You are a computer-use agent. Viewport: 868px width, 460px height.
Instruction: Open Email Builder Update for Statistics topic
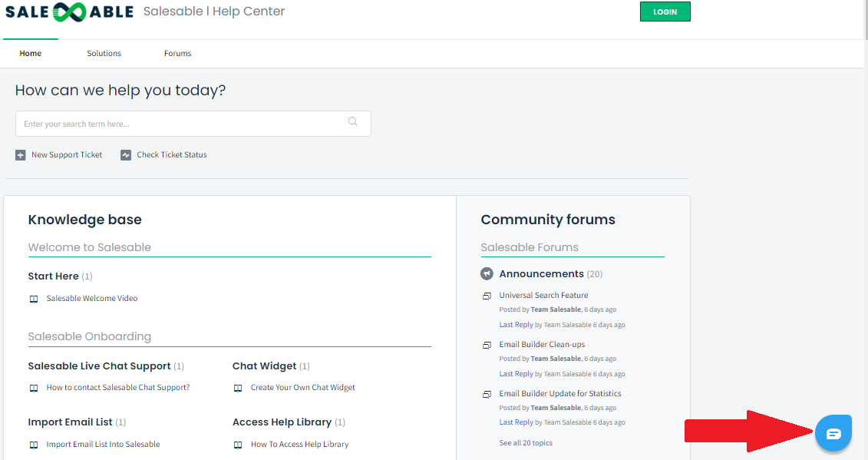point(560,393)
